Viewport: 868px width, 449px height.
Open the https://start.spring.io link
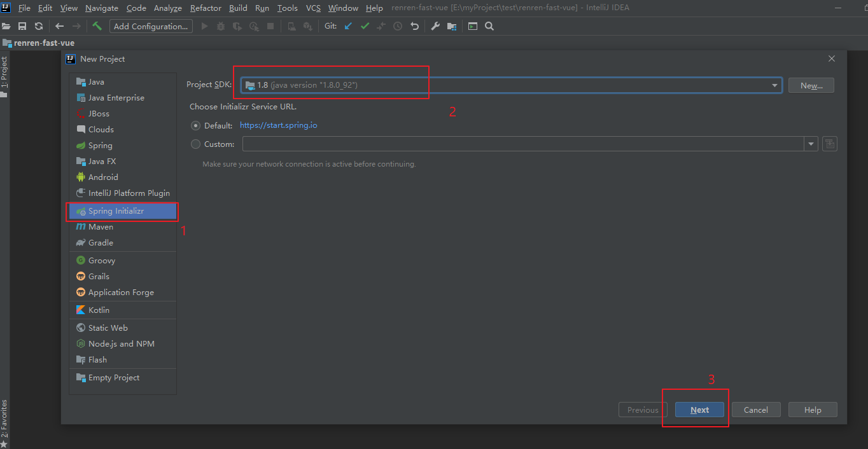tap(279, 125)
